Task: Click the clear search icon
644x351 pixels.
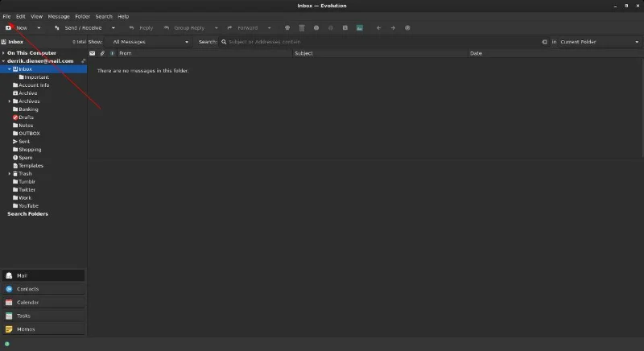Action: point(544,42)
